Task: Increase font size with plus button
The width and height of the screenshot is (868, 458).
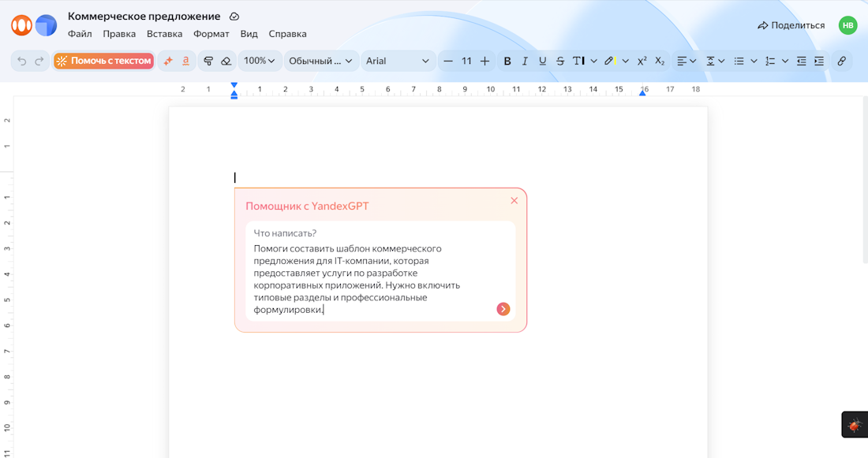Action: 485,61
